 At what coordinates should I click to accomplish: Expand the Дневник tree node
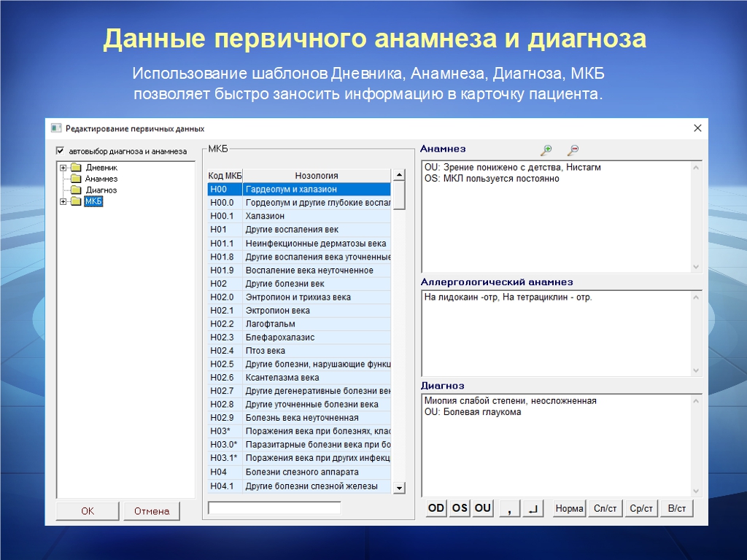pyautogui.click(x=63, y=167)
